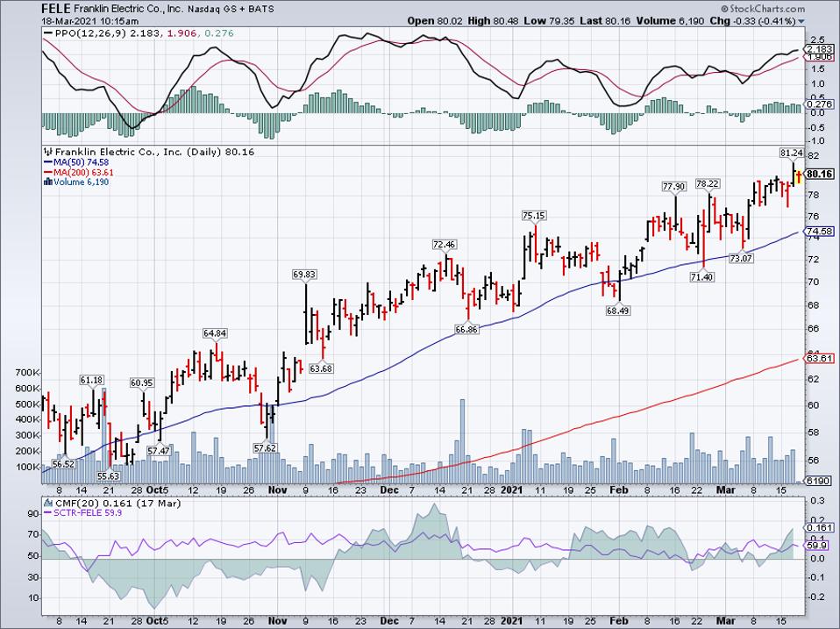This screenshot has width=840, height=629.
Task: Click the 'Open 80.02' header value
Action: pyautogui.click(x=434, y=21)
